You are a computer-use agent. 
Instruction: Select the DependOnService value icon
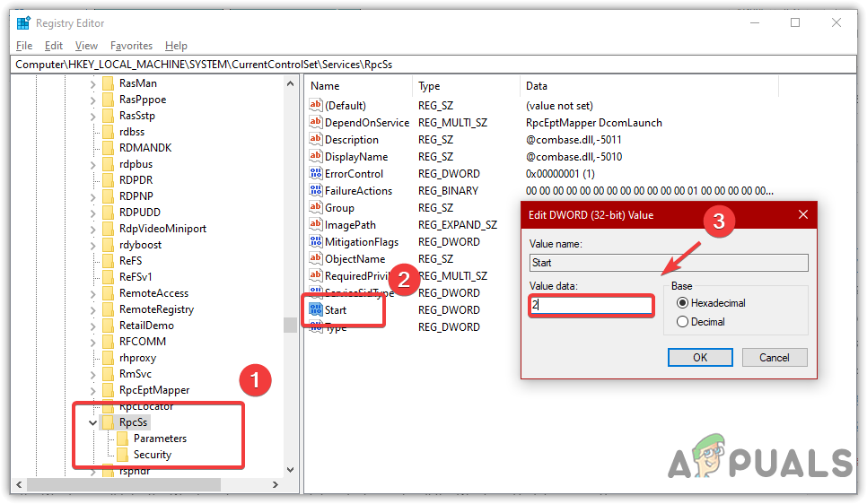pos(316,122)
